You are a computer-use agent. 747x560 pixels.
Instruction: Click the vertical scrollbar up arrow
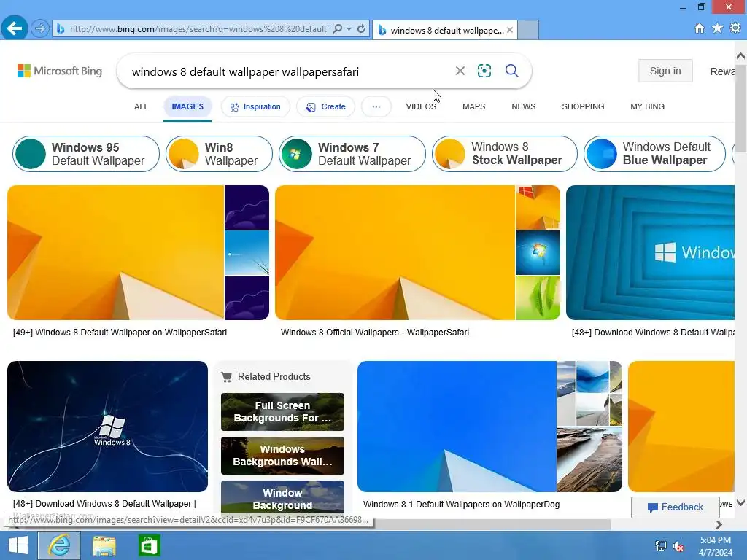coord(741,55)
